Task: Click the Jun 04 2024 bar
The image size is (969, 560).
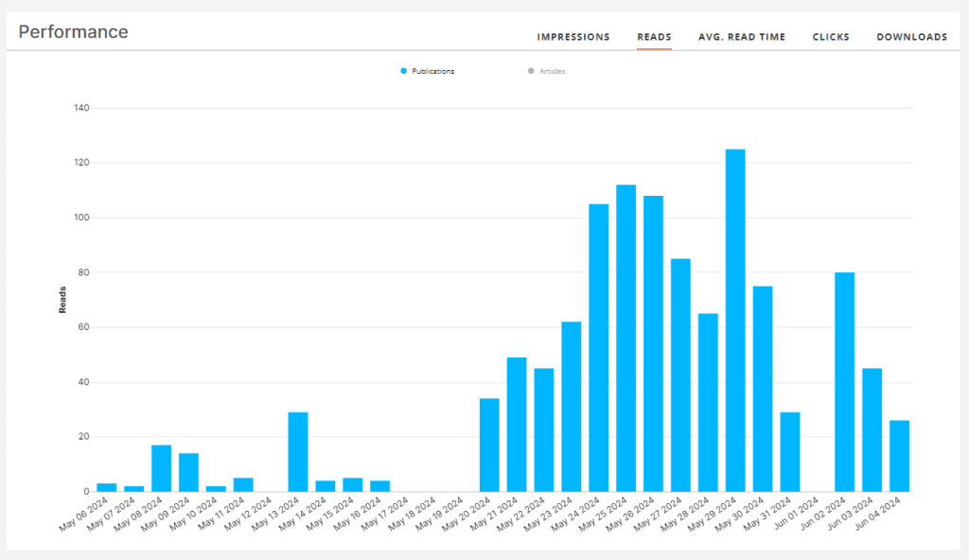Action: click(899, 455)
